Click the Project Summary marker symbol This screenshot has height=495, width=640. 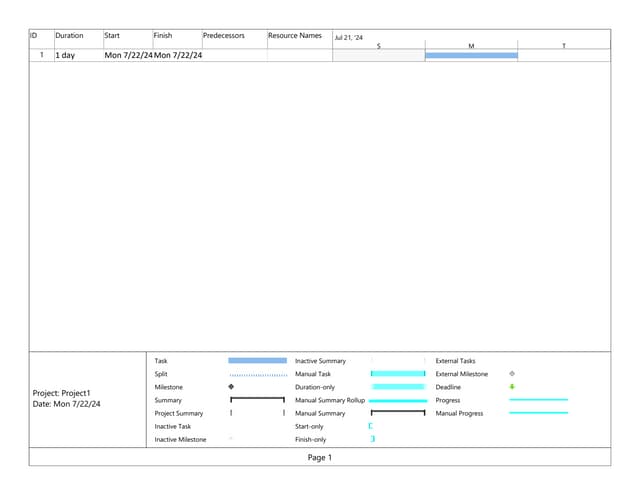pyautogui.click(x=257, y=412)
